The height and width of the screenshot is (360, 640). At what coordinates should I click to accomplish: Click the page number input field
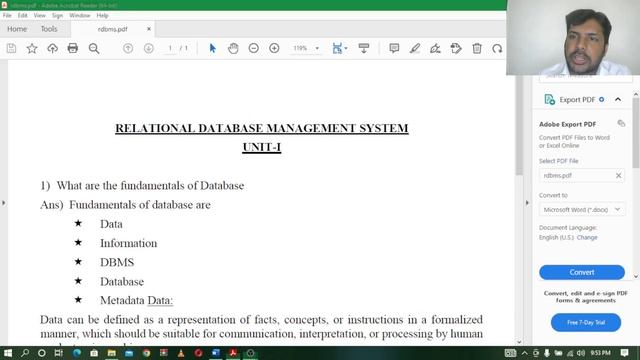pyautogui.click(x=170, y=48)
